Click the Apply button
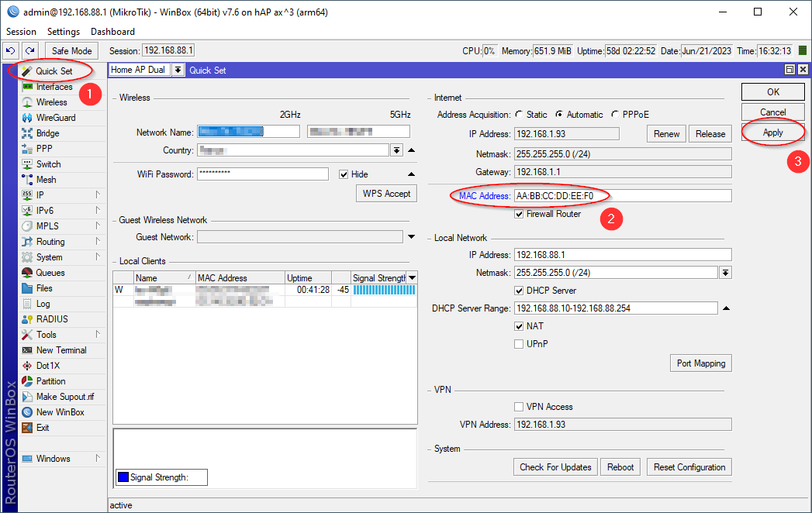Viewport: 812px width, 513px height. point(772,133)
